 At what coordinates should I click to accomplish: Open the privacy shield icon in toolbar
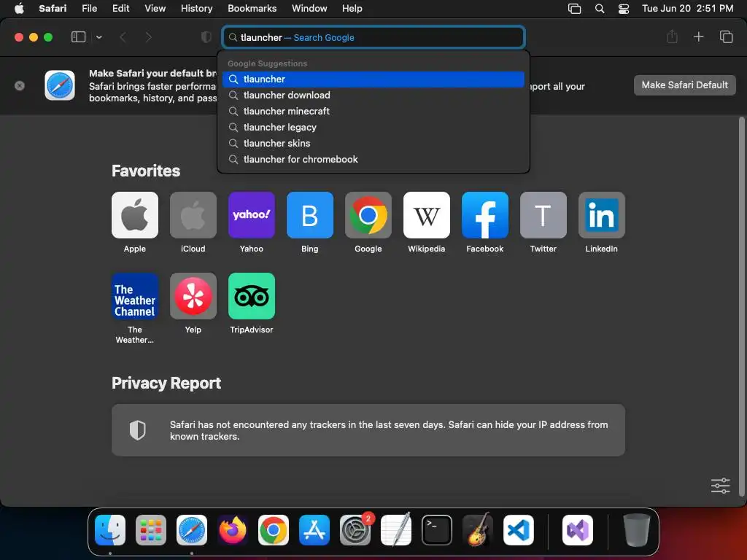(x=206, y=37)
